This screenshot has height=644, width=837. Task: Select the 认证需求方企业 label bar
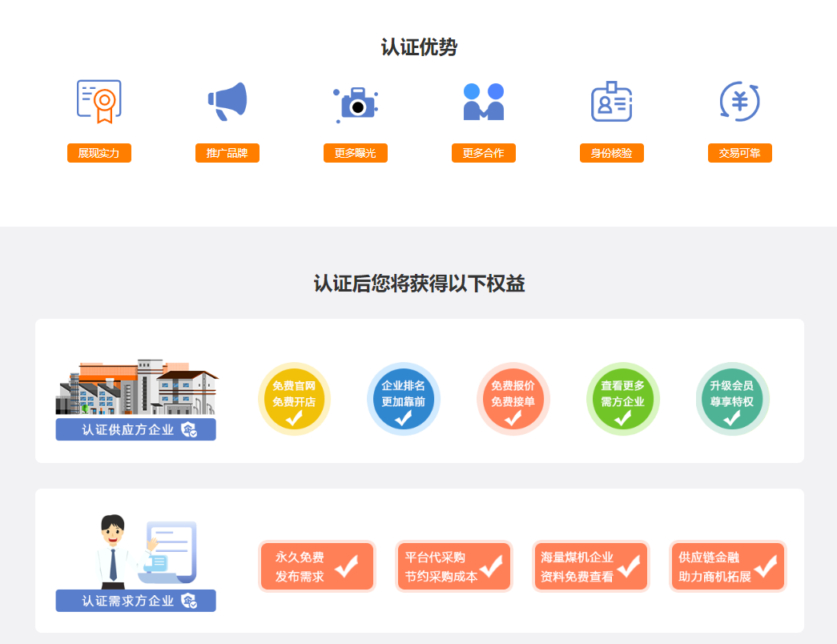pyautogui.click(x=135, y=600)
